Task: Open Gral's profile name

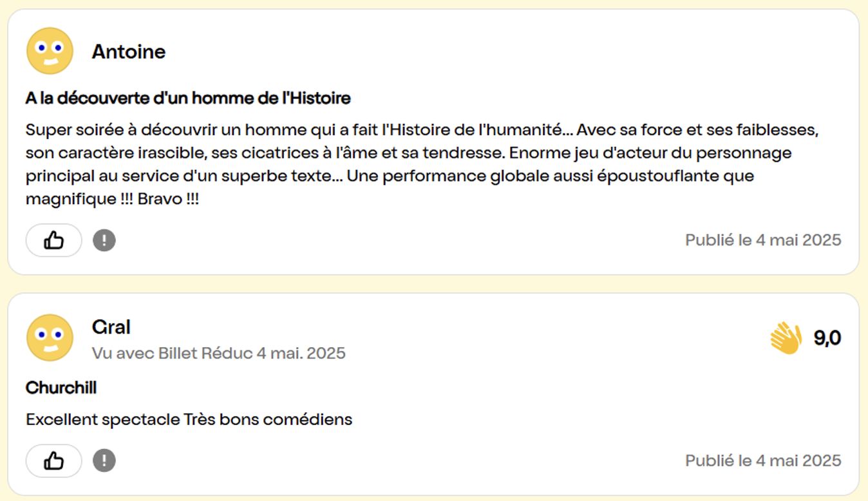Action: 111,327
